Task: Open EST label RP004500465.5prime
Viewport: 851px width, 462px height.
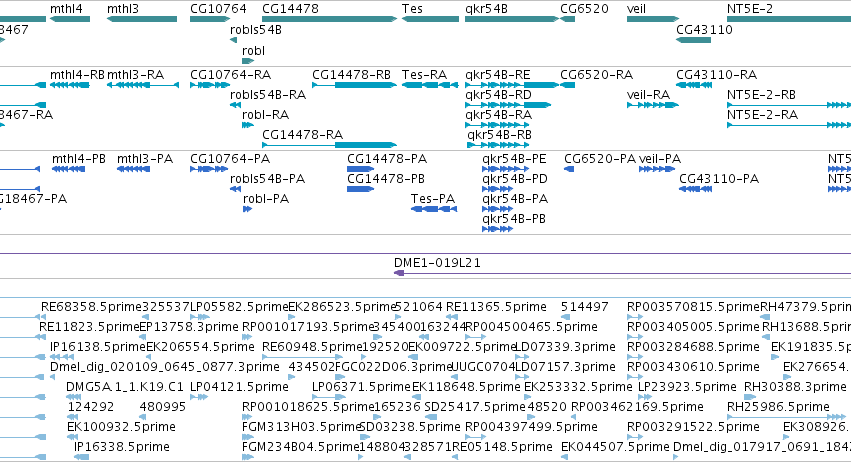Action: (x=531, y=327)
